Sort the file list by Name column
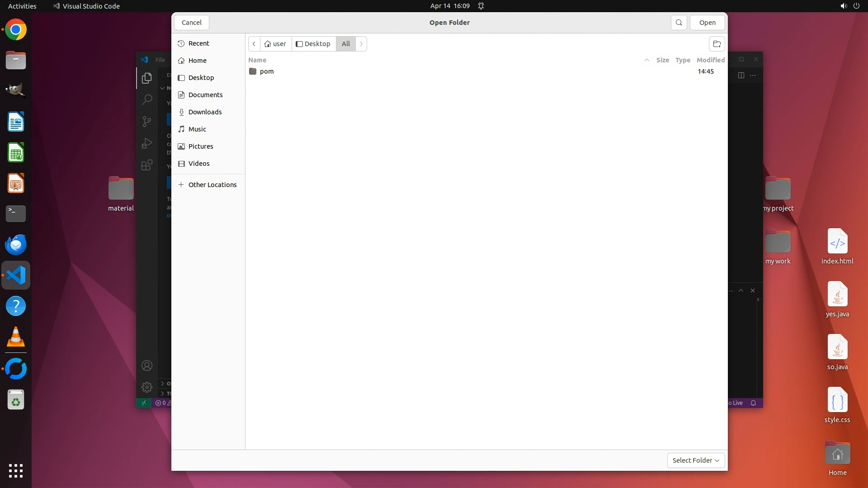The height and width of the screenshot is (488, 868). 257,60
